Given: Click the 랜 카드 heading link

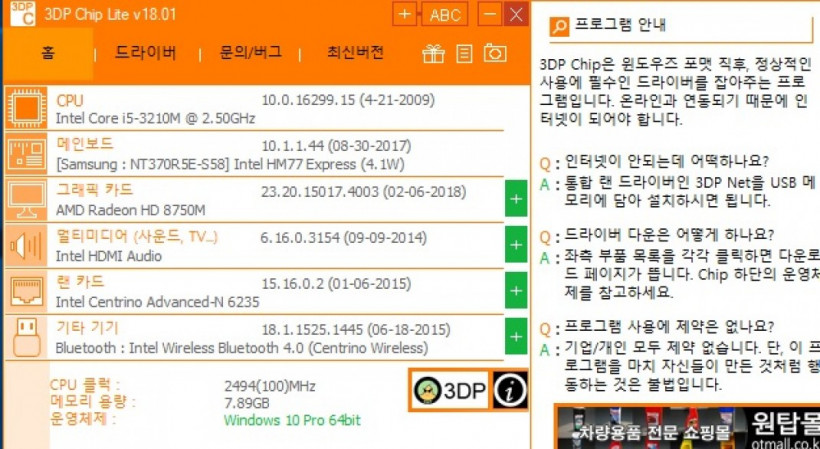Looking at the screenshot, I should (80, 282).
